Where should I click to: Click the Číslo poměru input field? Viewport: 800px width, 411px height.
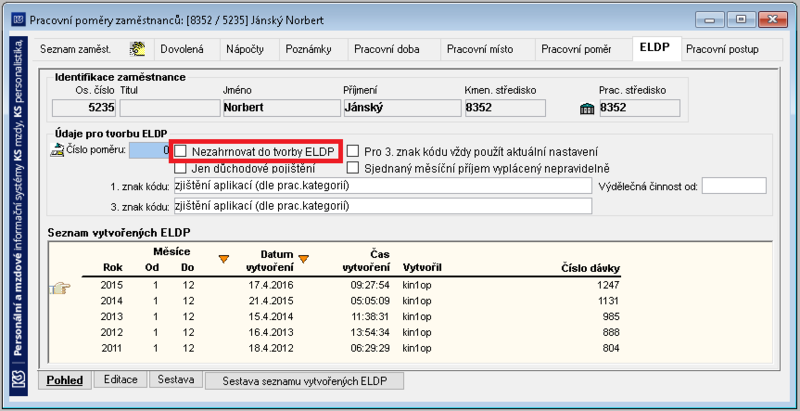click(x=149, y=150)
